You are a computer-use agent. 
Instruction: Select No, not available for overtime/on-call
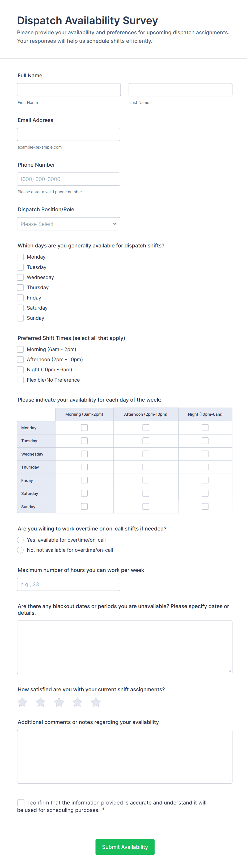click(x=20, y=550)
